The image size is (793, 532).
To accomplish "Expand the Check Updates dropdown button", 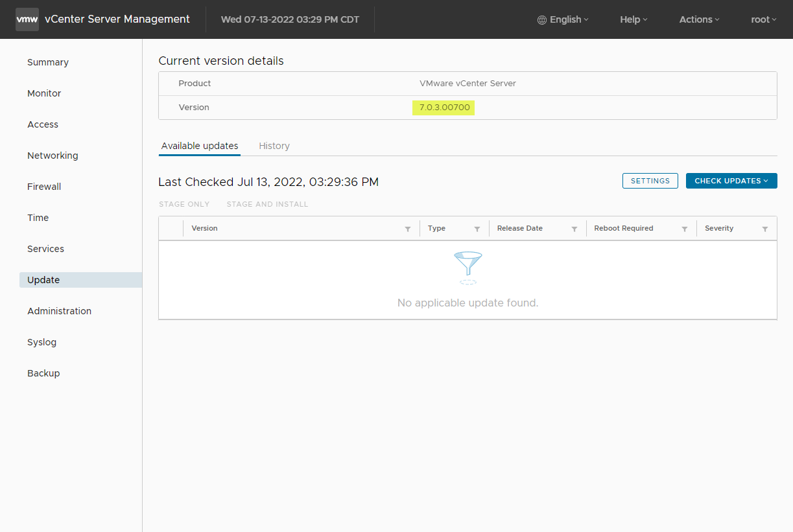I will (731, 181).
